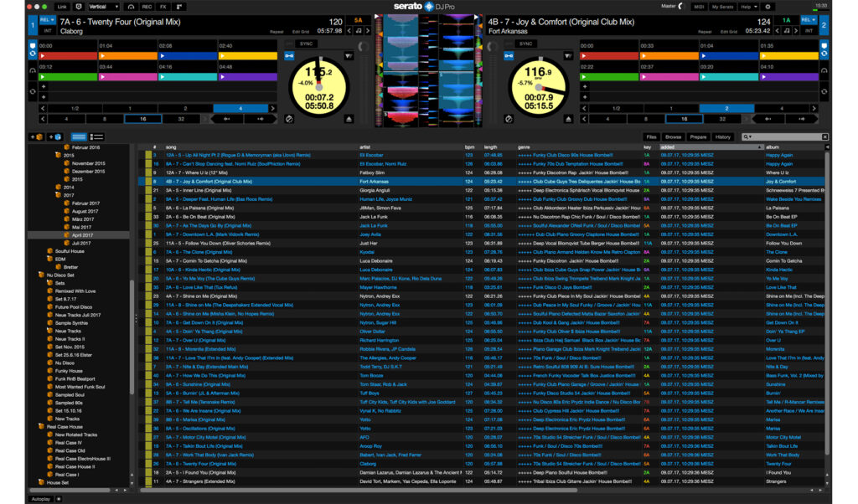
Task: Open the MIDI assignment mode
Action: tap(699, 7)
